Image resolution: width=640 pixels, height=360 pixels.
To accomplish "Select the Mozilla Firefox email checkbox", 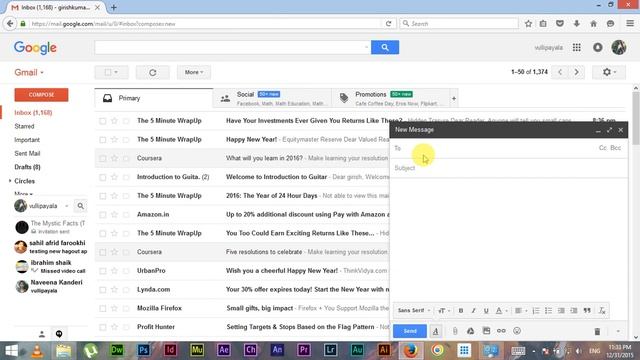I will 102,309.
